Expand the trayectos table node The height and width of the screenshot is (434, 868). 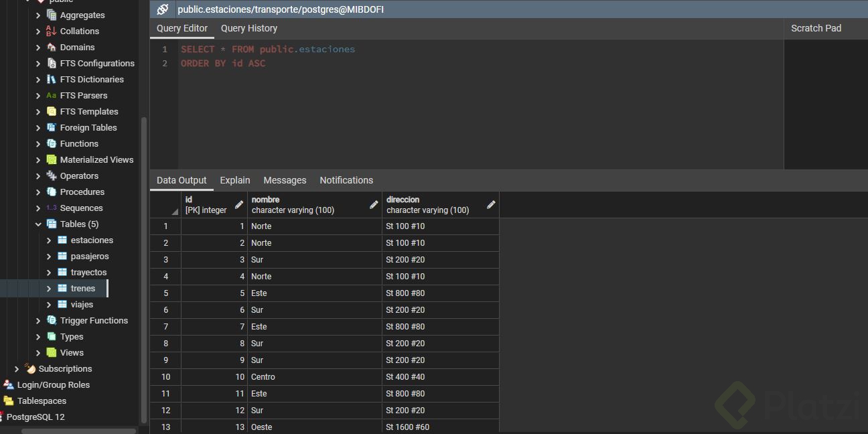tap(49, 272)
